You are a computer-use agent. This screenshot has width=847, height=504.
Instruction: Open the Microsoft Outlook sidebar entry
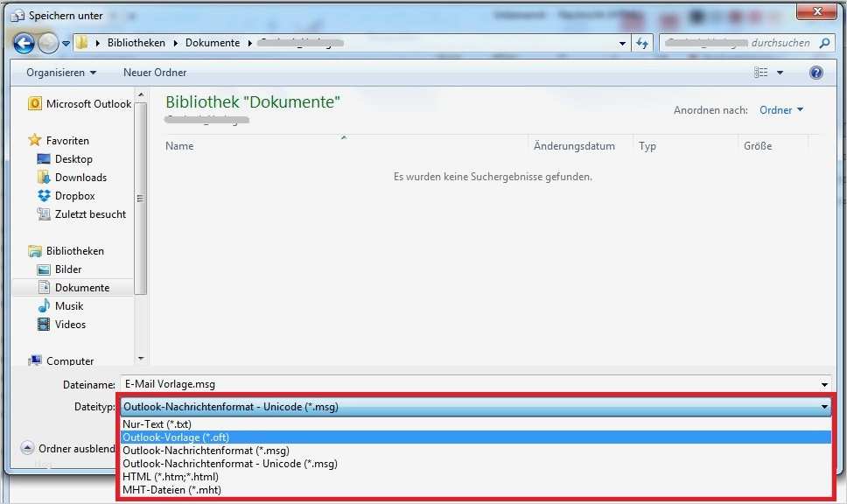(87, 103)
